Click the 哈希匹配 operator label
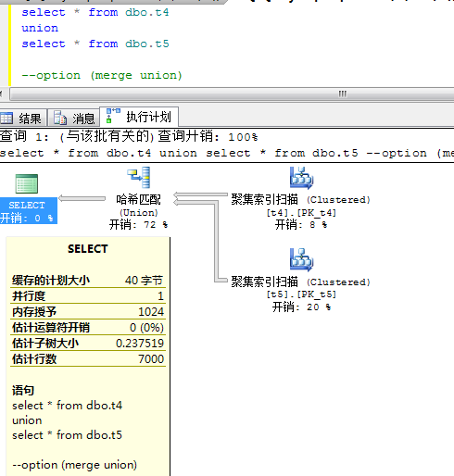 click(x=138, y=199)
